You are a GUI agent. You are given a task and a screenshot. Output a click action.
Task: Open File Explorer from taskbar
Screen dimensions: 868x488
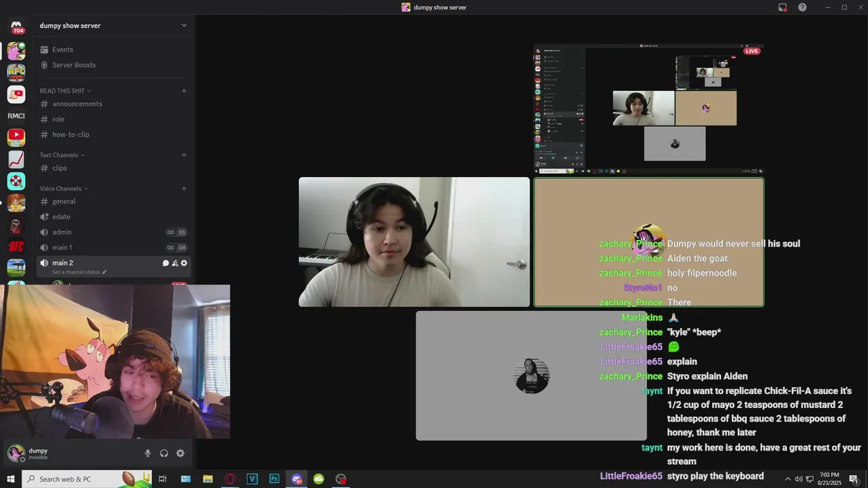pyautogui.click(x=208, y=479)
